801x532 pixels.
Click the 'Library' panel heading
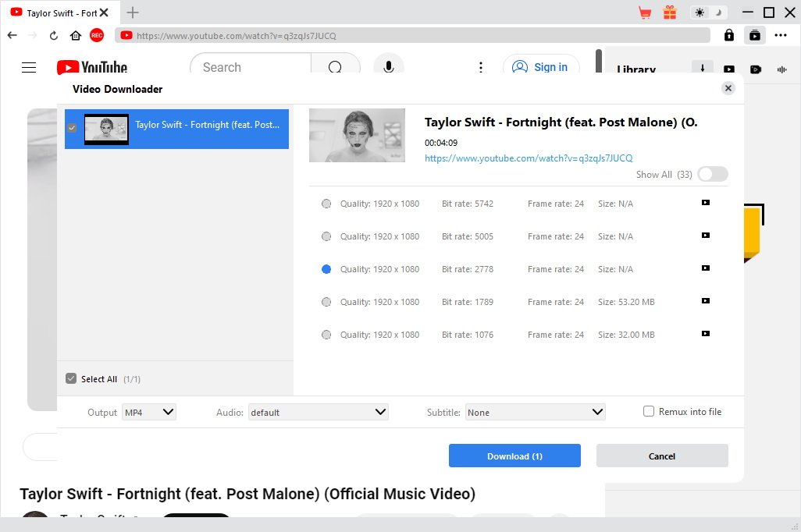click(x=636, y=69)
